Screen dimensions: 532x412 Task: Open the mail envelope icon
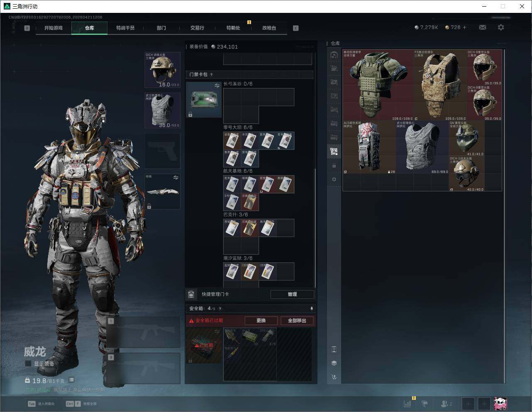[483, 27]
